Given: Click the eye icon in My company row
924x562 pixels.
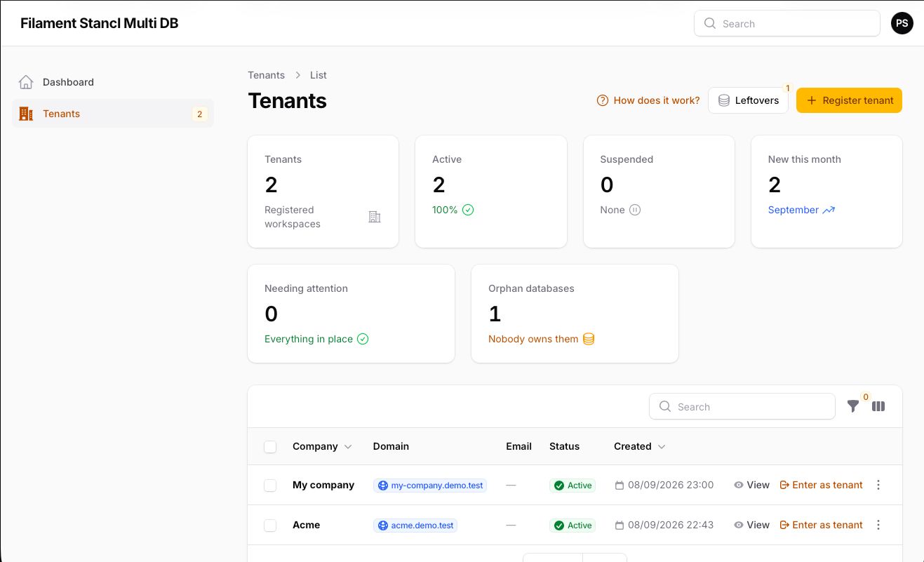Looking at the screenshot, I should coord(739,485).
